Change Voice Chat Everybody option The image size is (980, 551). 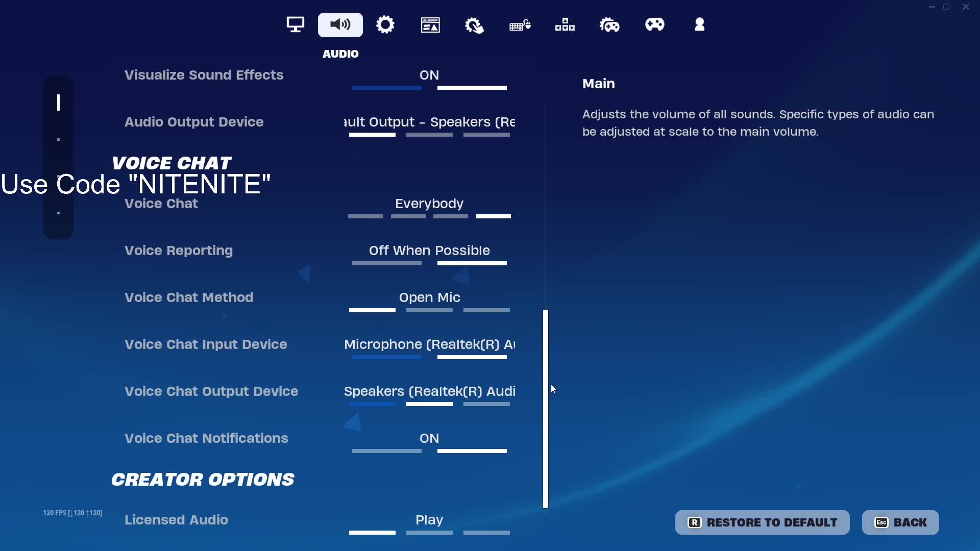tap(429, 204)
